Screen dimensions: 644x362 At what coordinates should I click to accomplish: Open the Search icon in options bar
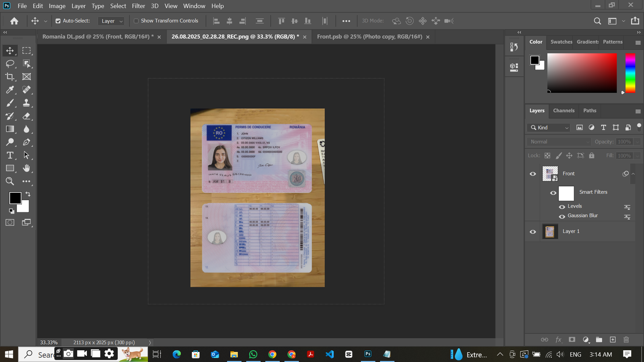click(598, 21)
